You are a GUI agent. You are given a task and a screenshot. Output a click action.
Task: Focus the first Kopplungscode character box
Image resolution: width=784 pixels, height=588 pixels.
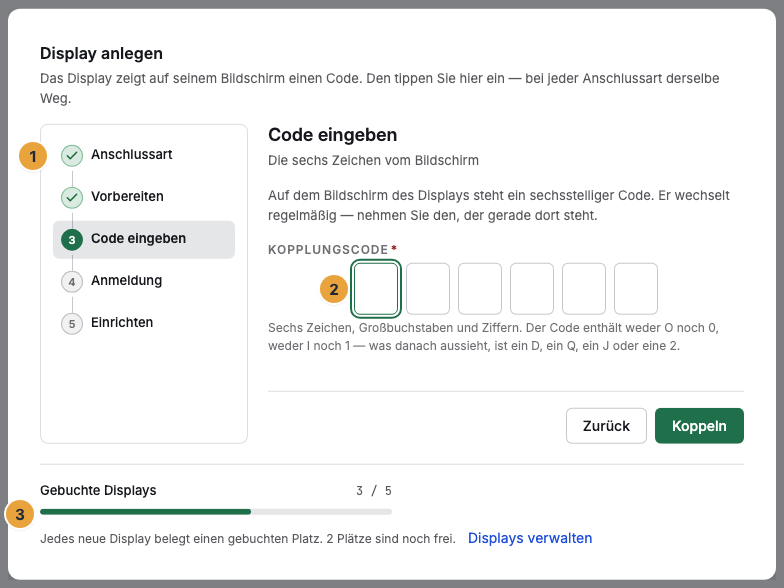(376, 288)
